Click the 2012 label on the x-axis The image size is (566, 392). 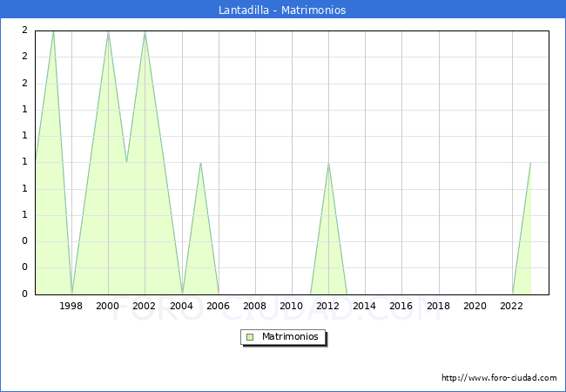click(328, 307)
